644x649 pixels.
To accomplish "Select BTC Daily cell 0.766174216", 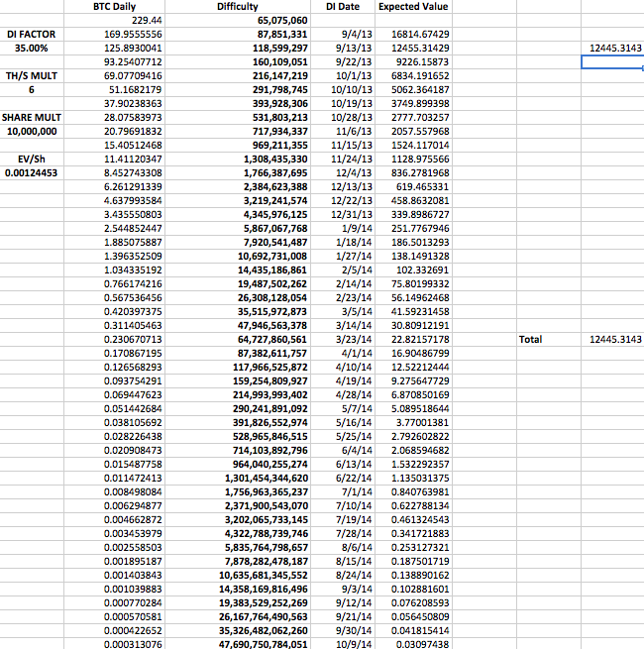I will (114, 284).
